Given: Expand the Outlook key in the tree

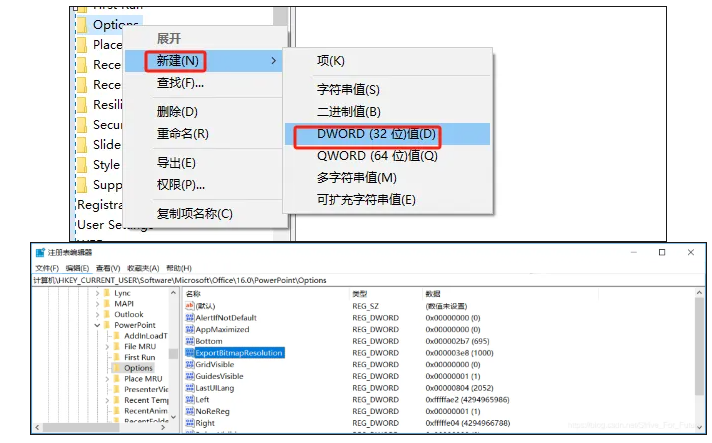Looking at the screenshot, I should tap(97, 314).
